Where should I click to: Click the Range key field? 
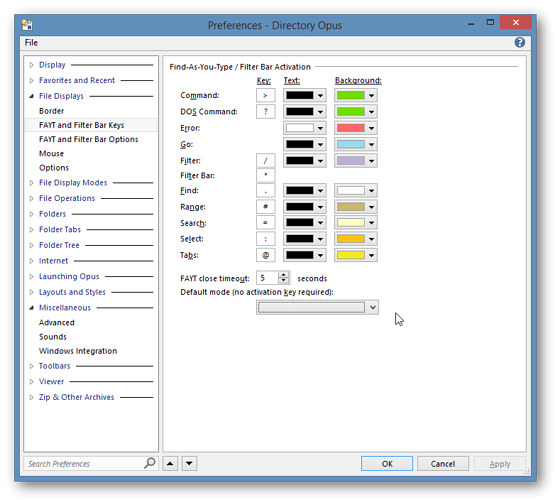coord(265,207)
